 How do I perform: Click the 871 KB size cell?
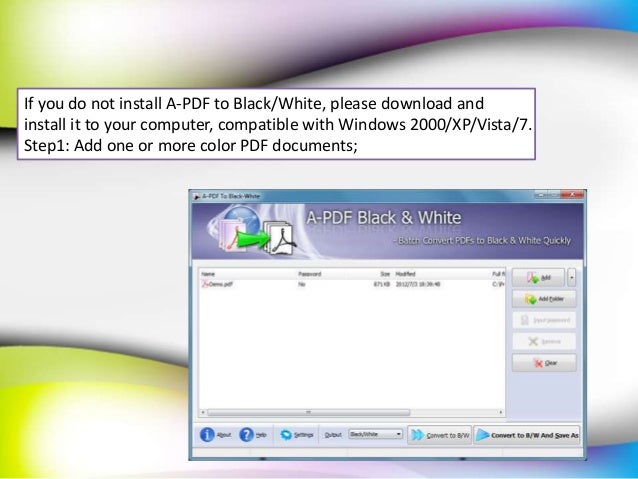click(382, 284)
